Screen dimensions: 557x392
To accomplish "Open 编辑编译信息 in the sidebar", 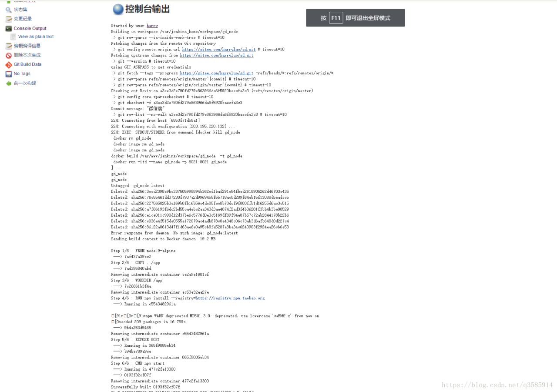I will coord(27,46).
